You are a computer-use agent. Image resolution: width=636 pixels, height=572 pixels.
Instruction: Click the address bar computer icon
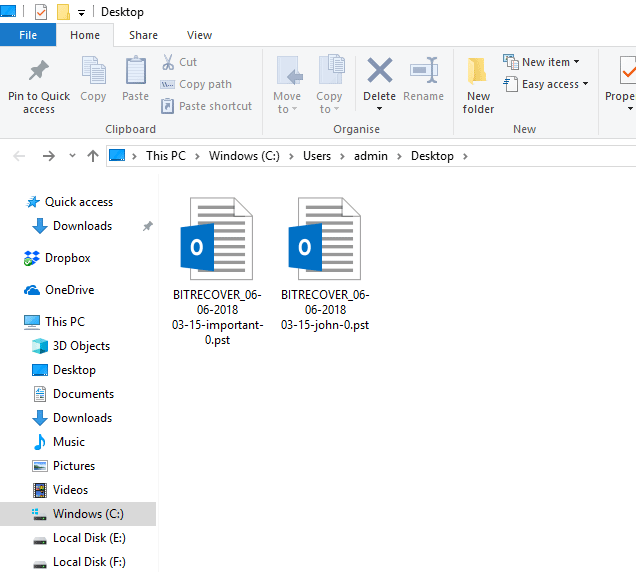click(x=117, y=155)
